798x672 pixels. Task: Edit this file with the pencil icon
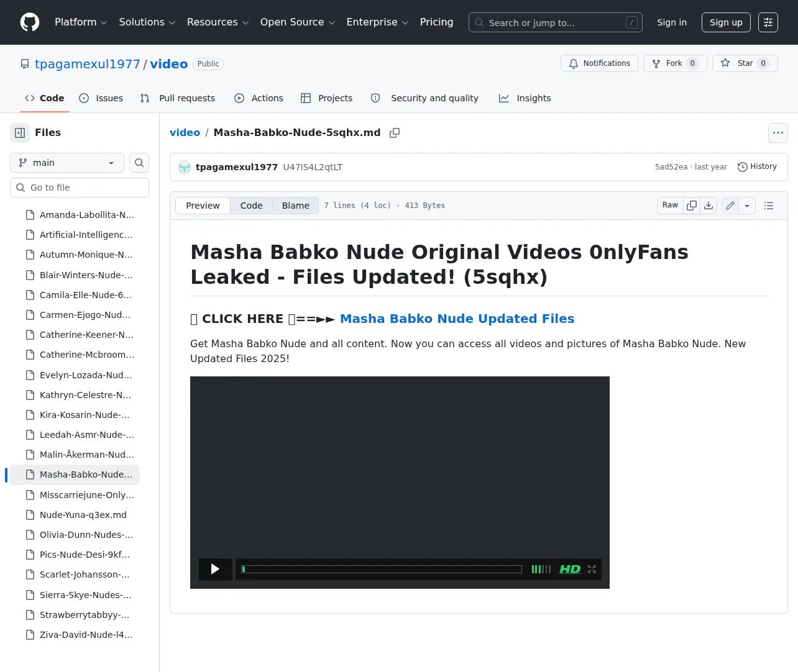730,206
